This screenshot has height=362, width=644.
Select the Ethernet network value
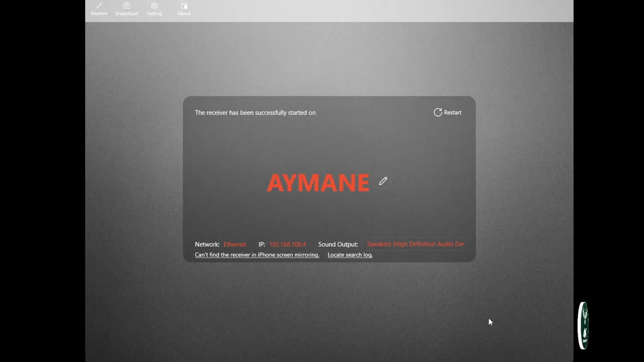pos(235,244)
